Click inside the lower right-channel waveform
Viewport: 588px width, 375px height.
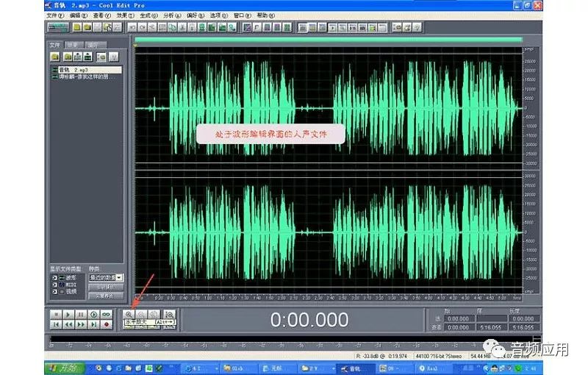pyautogui.click(x=329, y=232)
